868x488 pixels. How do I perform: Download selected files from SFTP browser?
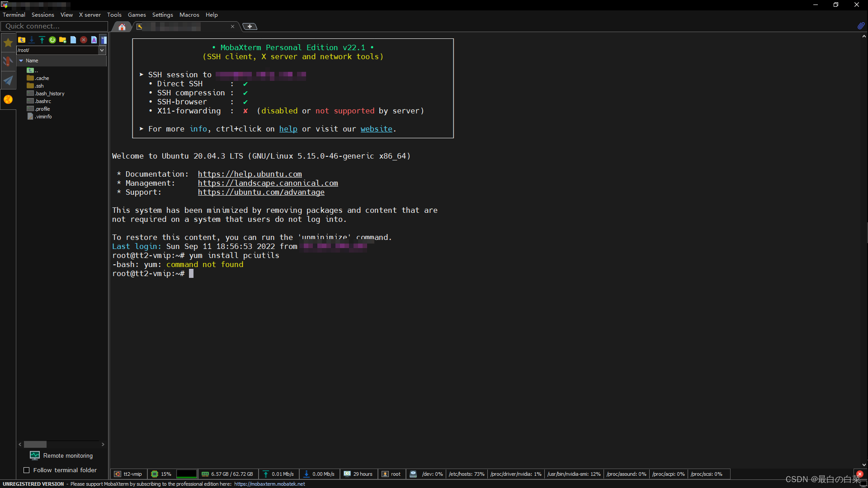tap(32, 40)
